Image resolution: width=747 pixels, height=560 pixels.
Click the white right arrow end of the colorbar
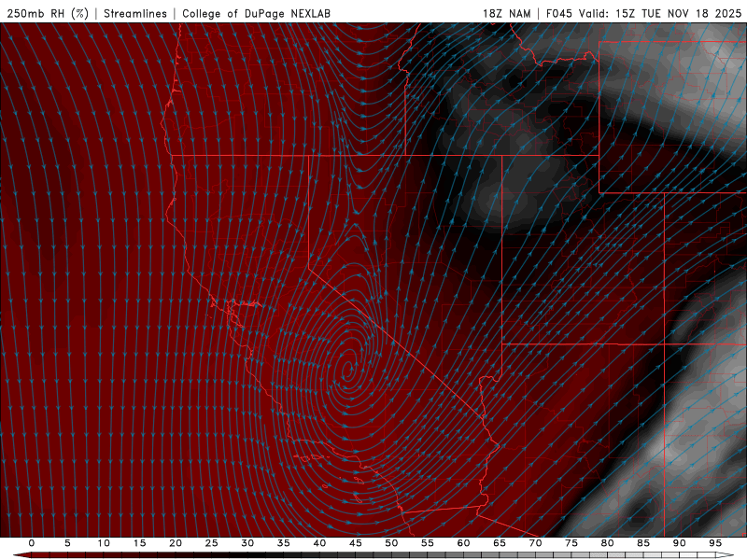(x=725, y=555)
